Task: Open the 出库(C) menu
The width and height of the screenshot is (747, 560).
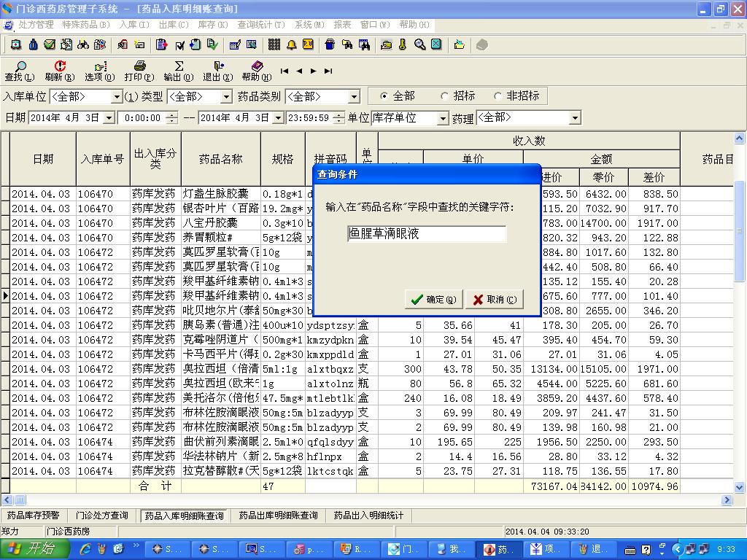Action: click(174, 24)
